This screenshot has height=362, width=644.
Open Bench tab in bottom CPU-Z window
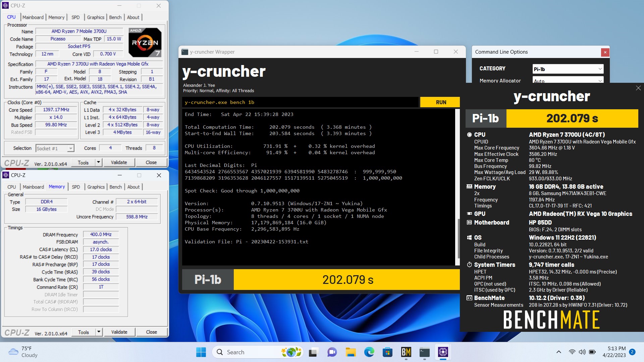116,187
